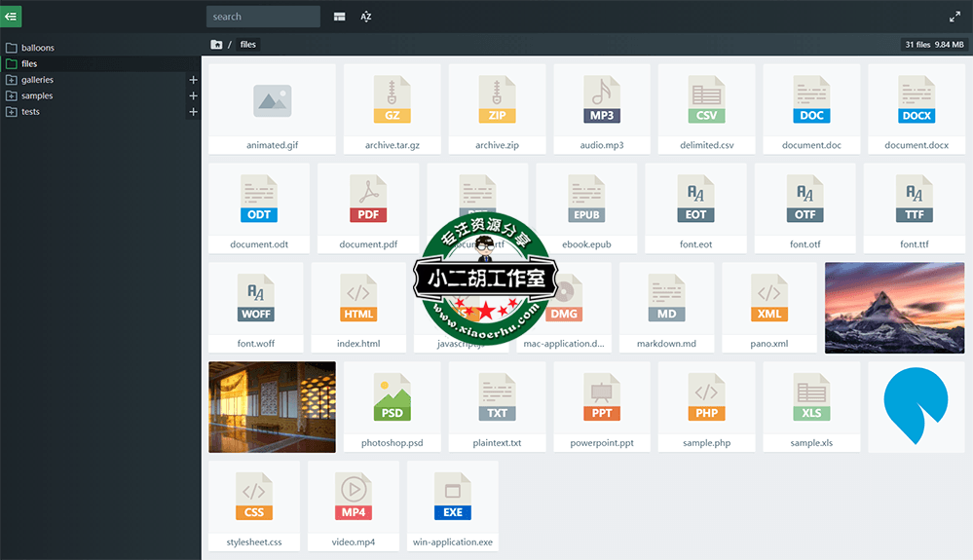Click the search input field
Viewport: 973px width, 560px height.
click(x=263, y=17)
